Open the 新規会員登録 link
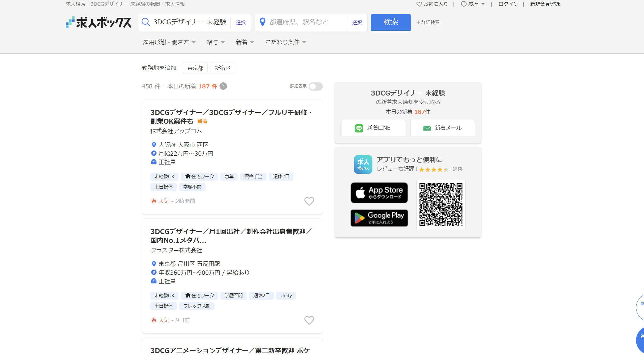Screen dimensions: 644x355 (x=545, y=4)
